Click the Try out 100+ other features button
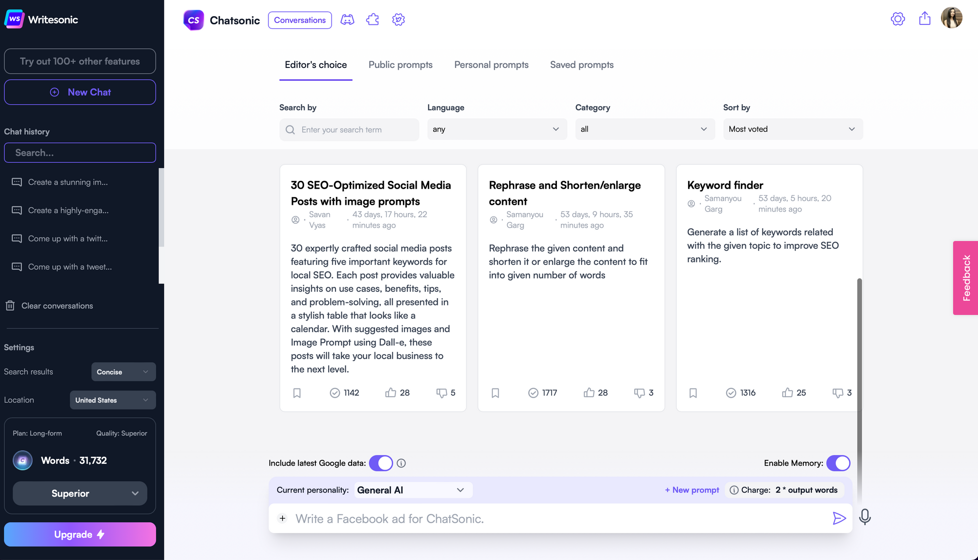The height and width of the screenshot is (560, 978). pyautogui.click(x=80, y=61)
